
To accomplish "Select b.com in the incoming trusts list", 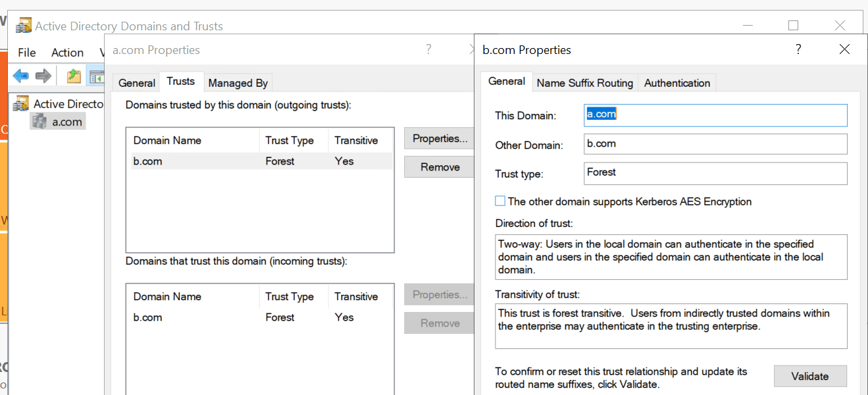I will pyautogui.click(x=261, y=317).
